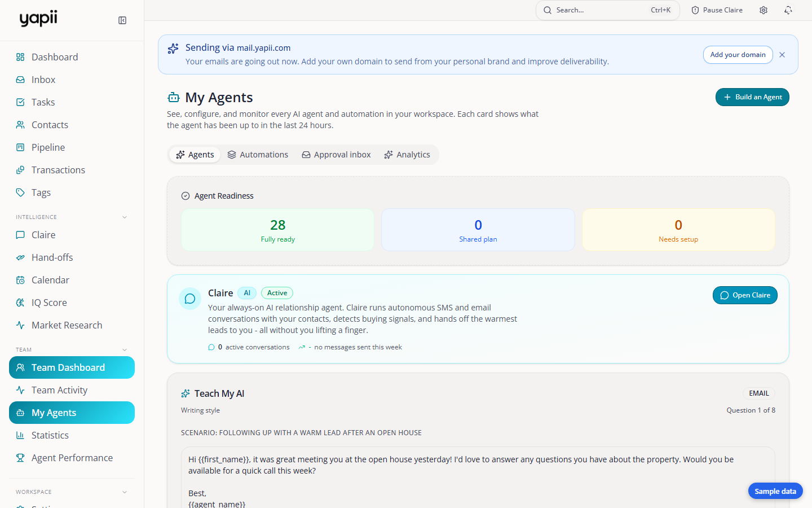Click the 0 Shared plan card
This screenshot has width=812, height=508.
click(478, 230)
